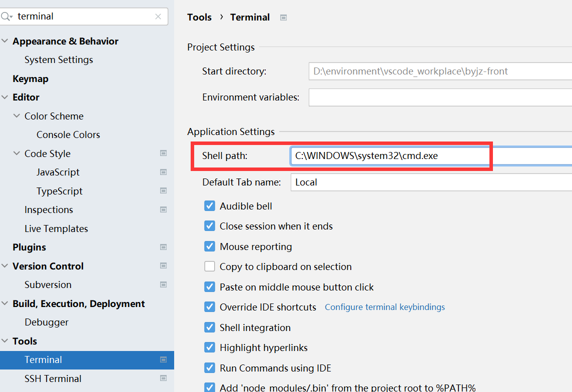Click the project icon beside selected Terminal row
The height and width of the screenshot is (392, 572).
click(164, 360)
